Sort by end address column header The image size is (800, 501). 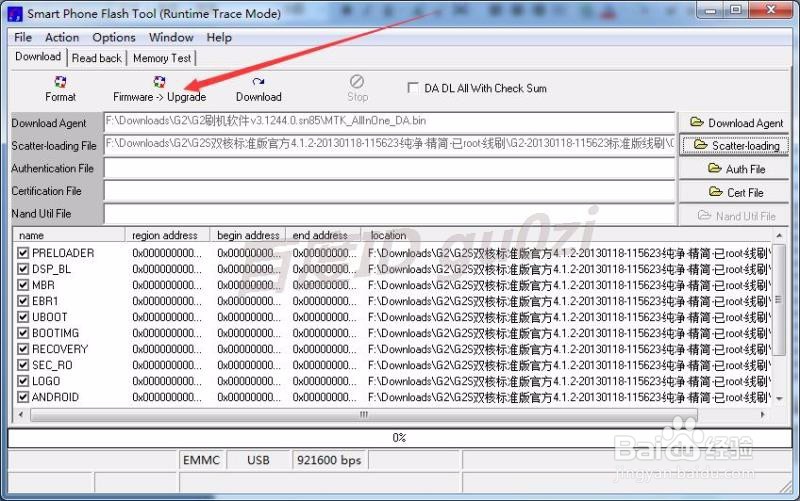pos(323,235)
